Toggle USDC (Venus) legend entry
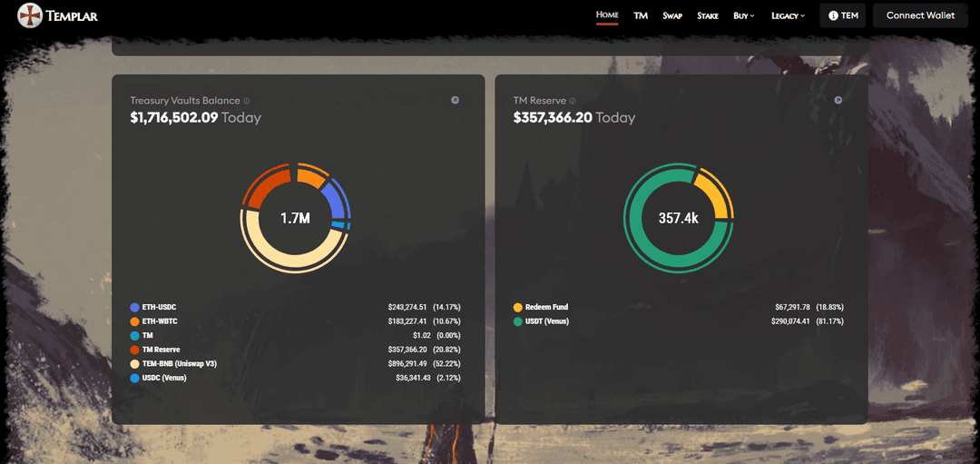 [x=163, y=378]
